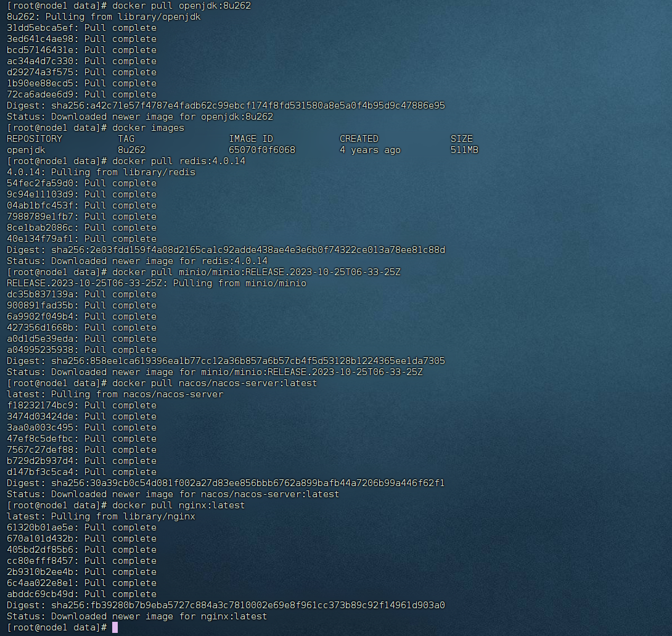Screen dimensions: 672x636
Task: Click layer ID 6a9902f049b4
Action: (x=40, y=317)
